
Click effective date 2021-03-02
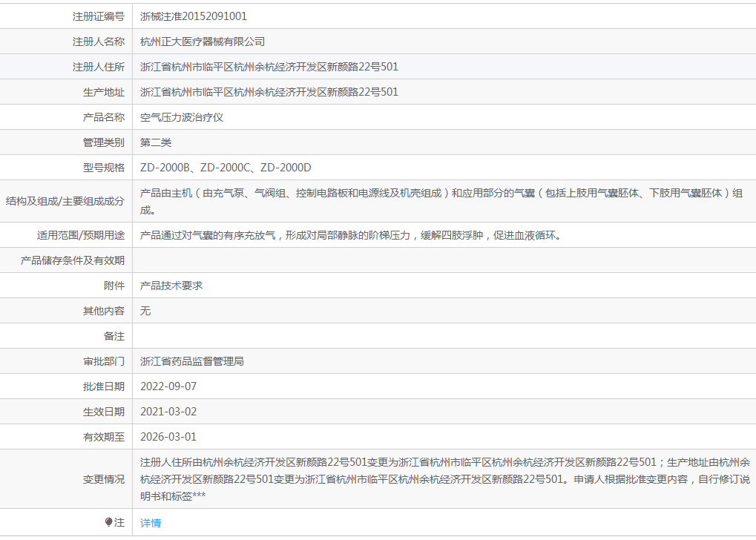[x=168, y=412]
